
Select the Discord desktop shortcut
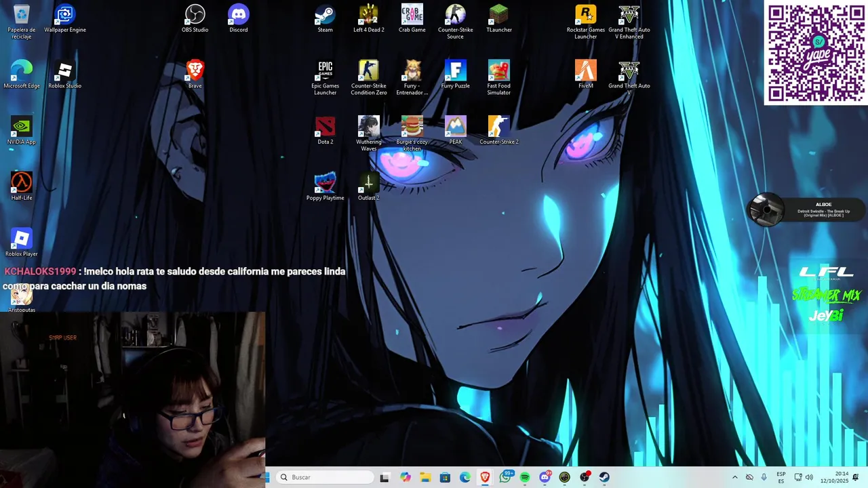239,19
